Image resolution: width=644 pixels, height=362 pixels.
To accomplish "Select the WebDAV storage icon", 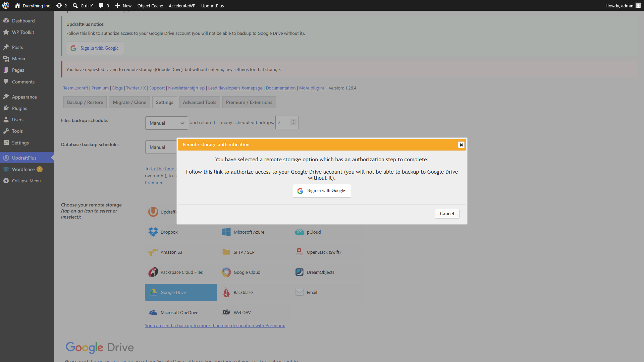I will pyautogui.click(x=226, y=312).
